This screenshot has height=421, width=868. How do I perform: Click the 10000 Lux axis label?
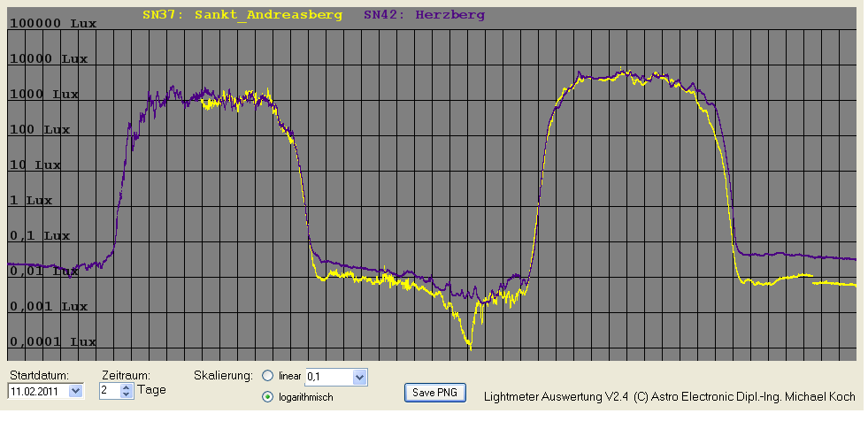coord(49,59)
